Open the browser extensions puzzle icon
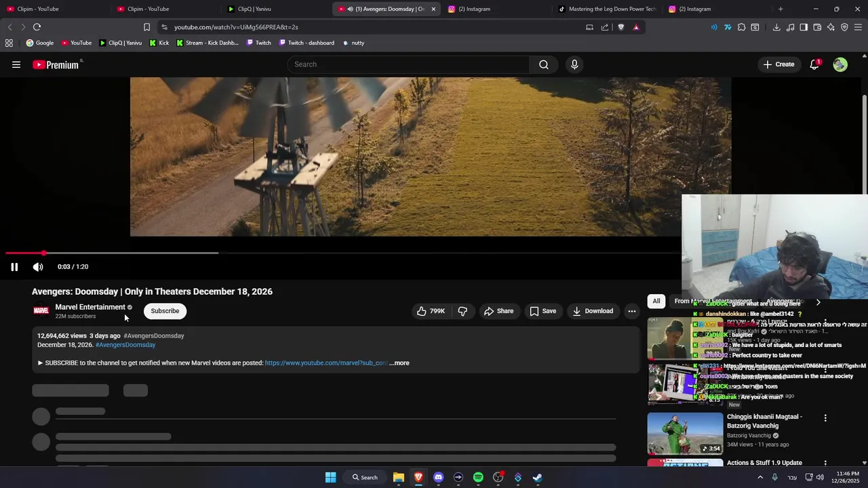The height and width of the screenshot is (488, 868). click(x=741, y=27)
